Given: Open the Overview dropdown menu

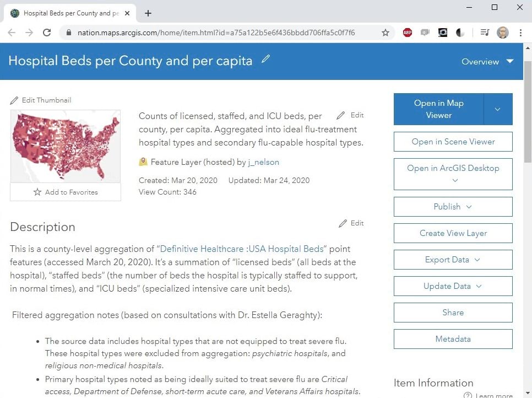Looking at the screenshot, I should point(487,62).
